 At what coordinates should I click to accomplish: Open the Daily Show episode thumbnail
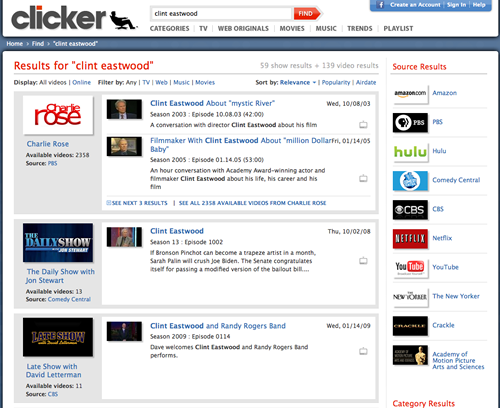[x=124, y=237]
